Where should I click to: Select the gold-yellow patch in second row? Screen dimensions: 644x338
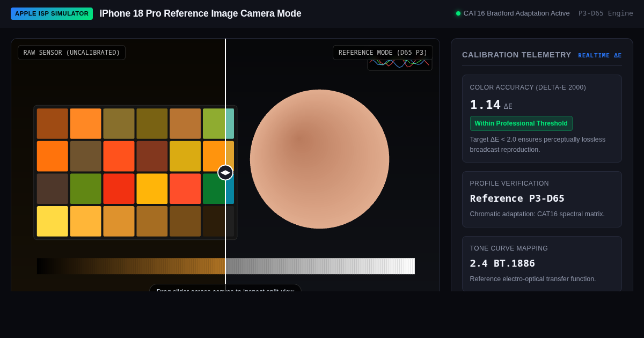pos(185,156)
